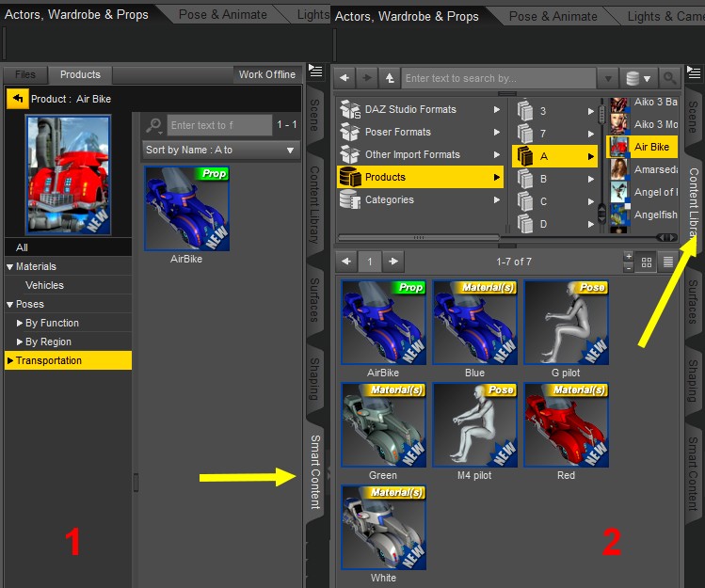Switch Content Library to grid thumbnail view

click(x=647, y=262)
